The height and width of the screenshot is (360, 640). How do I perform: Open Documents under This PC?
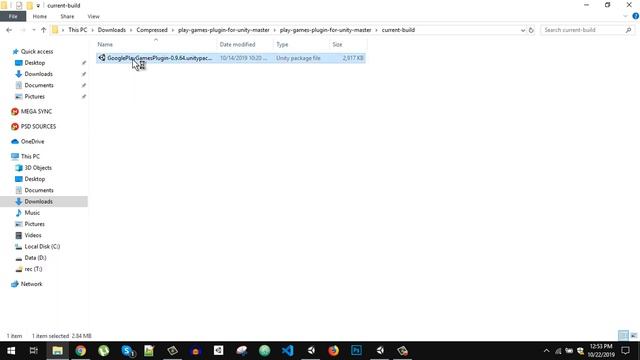[x=39, y=190]
